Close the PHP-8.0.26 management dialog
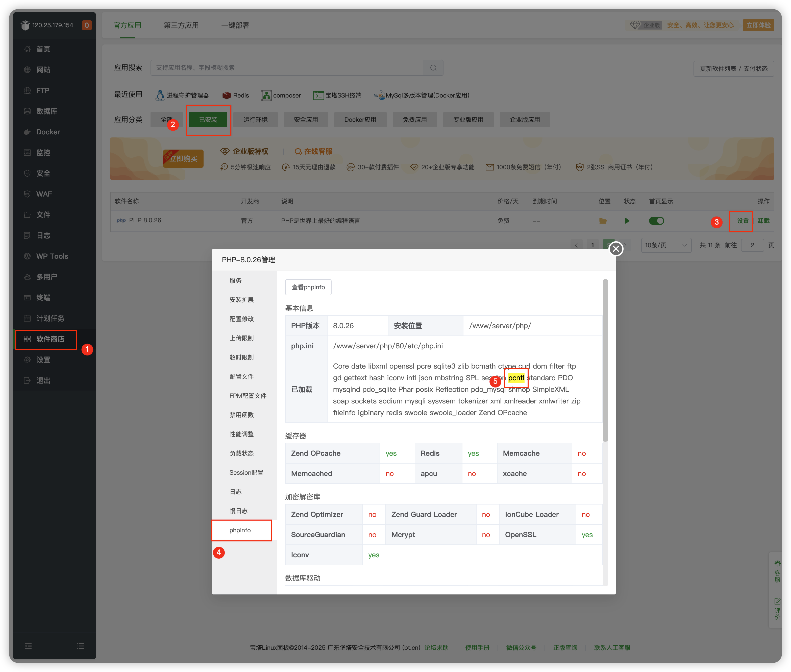The height and width of the screenshot is (672, 791). tap(616, 249)
